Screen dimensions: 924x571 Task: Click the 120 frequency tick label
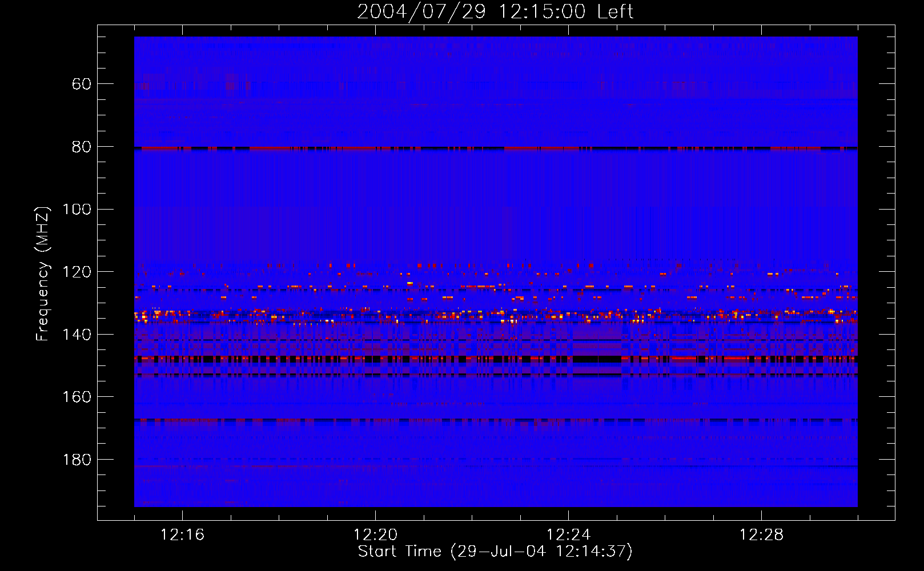click(x=77, y=272)
